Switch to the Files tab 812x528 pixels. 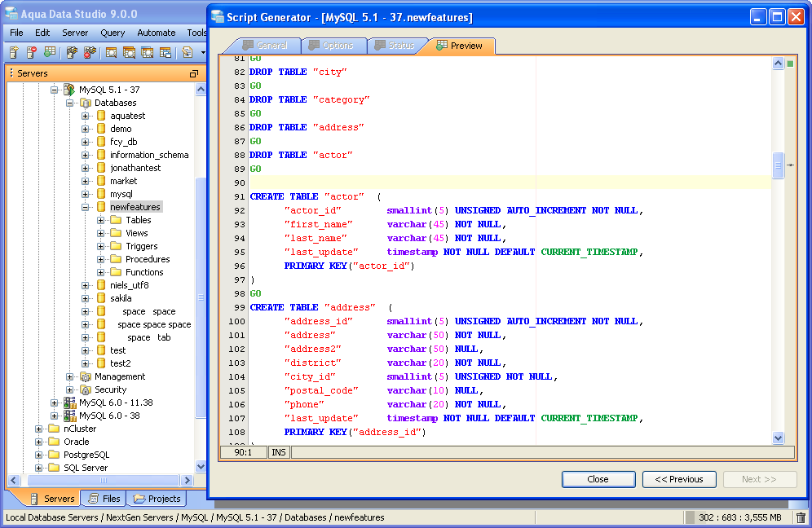click(x=104, y=499)
